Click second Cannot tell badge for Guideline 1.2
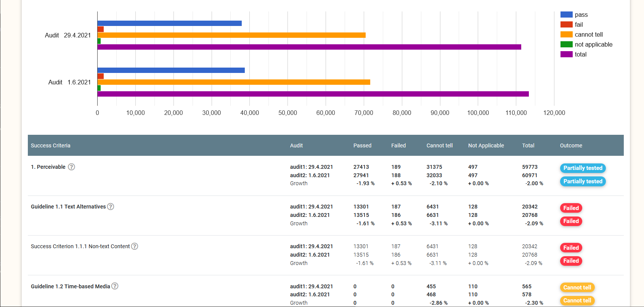The height and width of the screenshot is (307, 644). click(577, 301)
